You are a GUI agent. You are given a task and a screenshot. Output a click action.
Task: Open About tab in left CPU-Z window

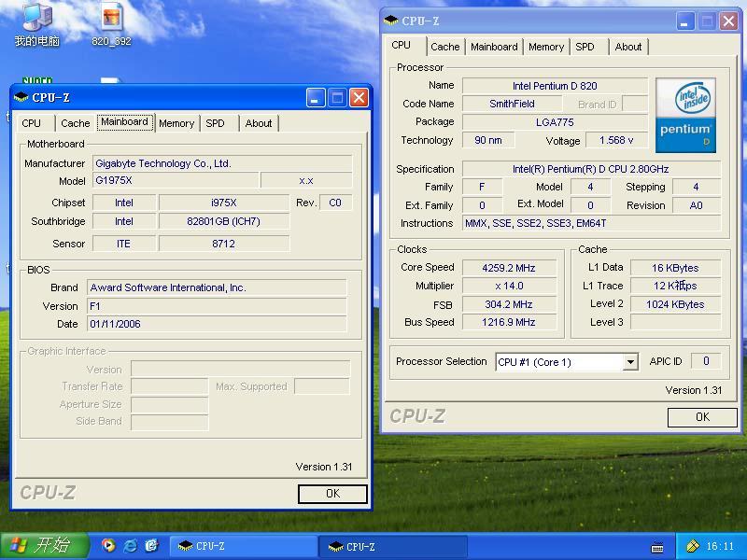(259, 123)
